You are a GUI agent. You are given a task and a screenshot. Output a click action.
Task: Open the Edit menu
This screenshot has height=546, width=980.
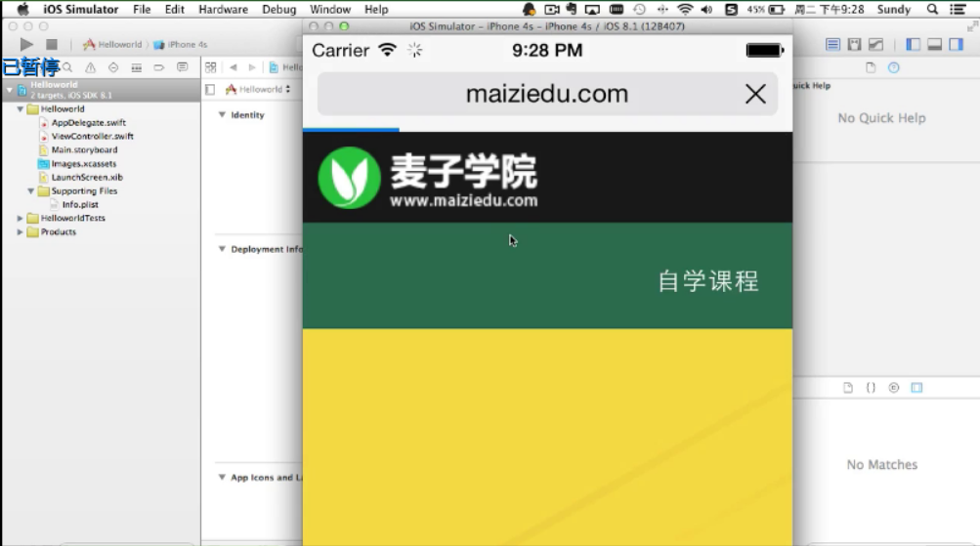coord(174,10)
